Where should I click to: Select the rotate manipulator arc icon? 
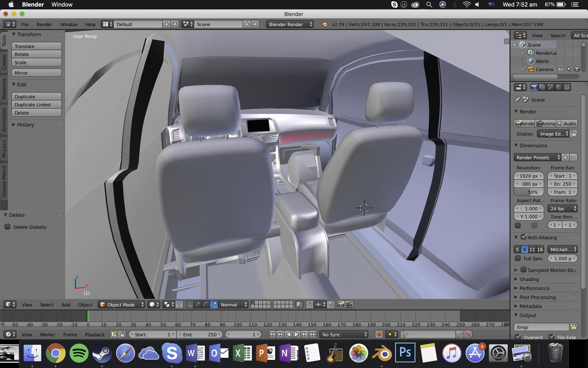pyautogui.click(x=206, y=304)
